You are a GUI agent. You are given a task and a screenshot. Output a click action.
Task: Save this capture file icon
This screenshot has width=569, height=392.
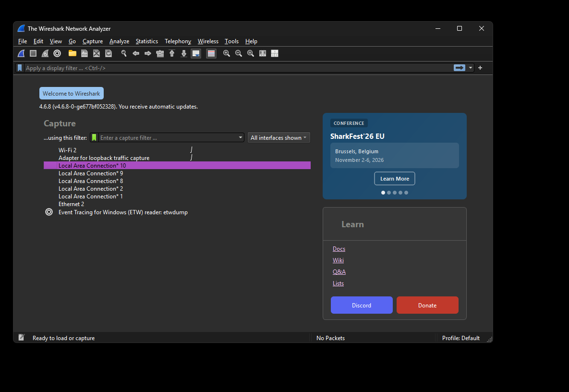coord(85,53)
